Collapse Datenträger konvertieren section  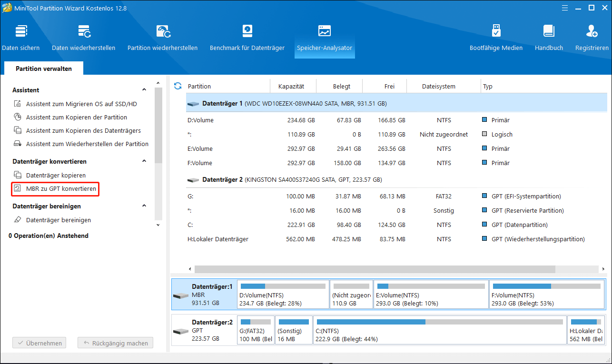pyautogui.click(x=144, y=161)
